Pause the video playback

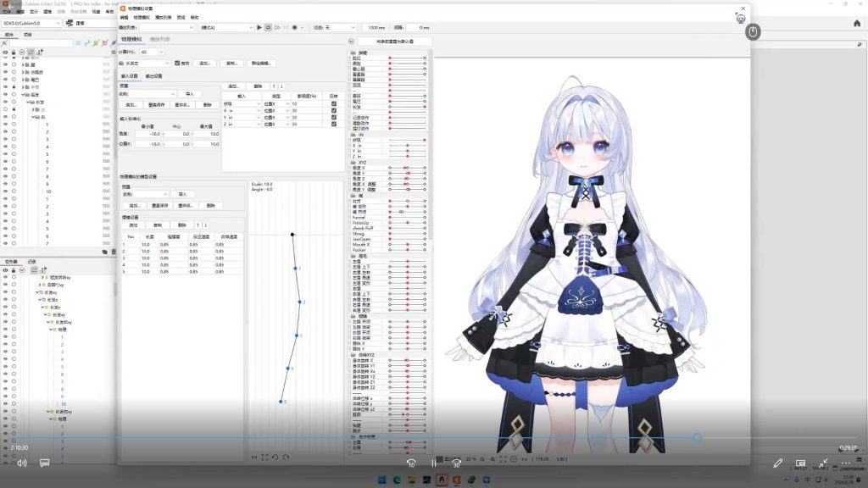[x=433, y=463]
